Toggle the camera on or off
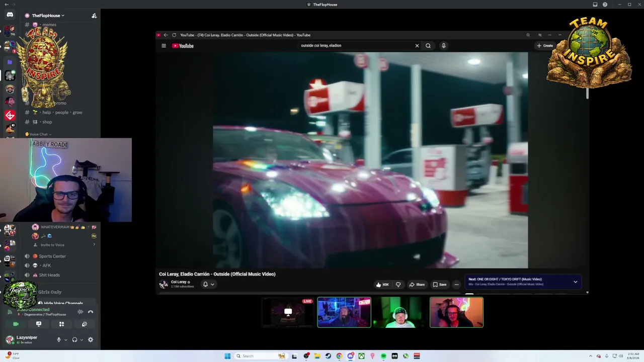The width and height of the screenshot is (644, 362). click(x=16, y=324)
